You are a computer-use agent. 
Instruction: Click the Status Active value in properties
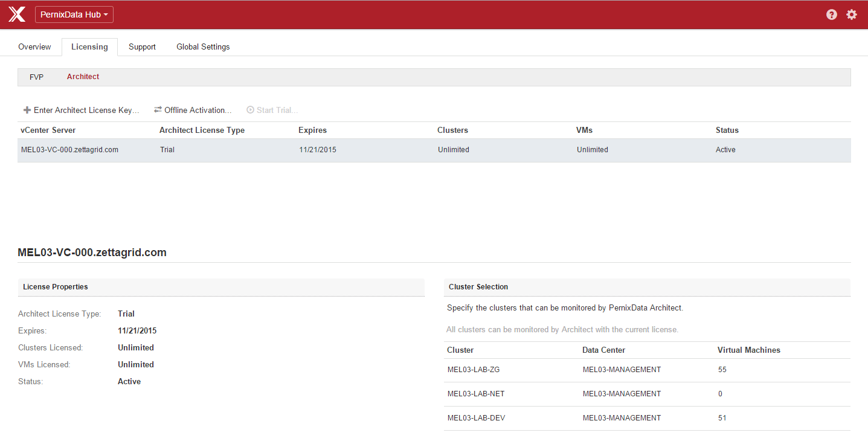[x=129, y=382]
